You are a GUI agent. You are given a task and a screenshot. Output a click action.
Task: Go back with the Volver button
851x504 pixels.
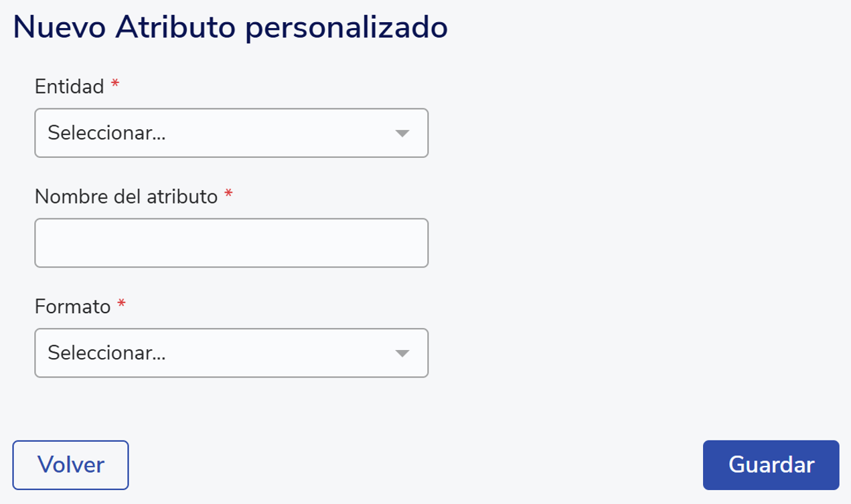click(70, 465)
